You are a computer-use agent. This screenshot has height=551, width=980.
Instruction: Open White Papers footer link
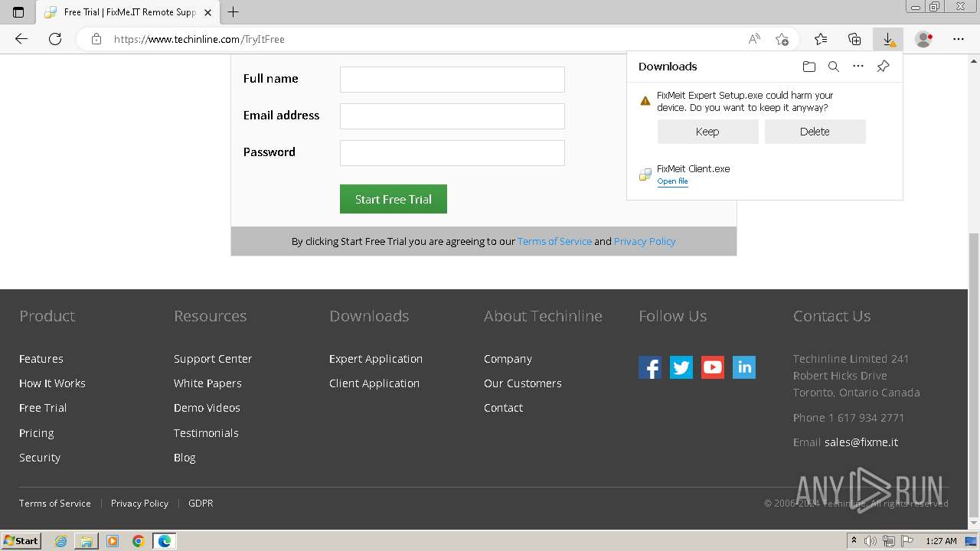pyautogui.click(x=207, y=383)
